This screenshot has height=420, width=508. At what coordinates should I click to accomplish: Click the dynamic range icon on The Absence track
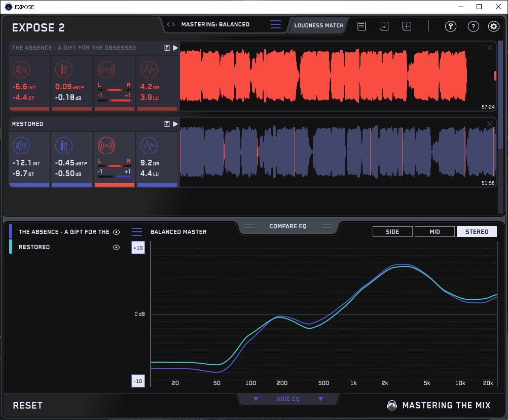[149, 69]
